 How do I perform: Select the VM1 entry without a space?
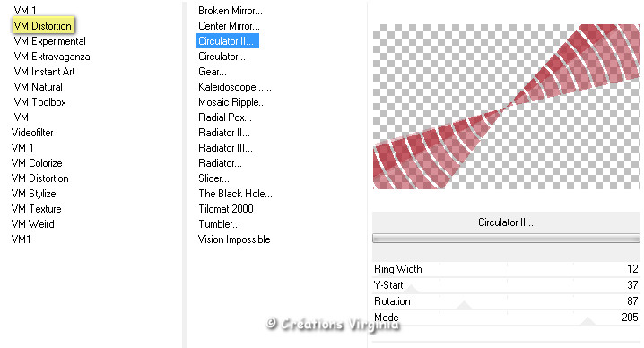[21, 239]
